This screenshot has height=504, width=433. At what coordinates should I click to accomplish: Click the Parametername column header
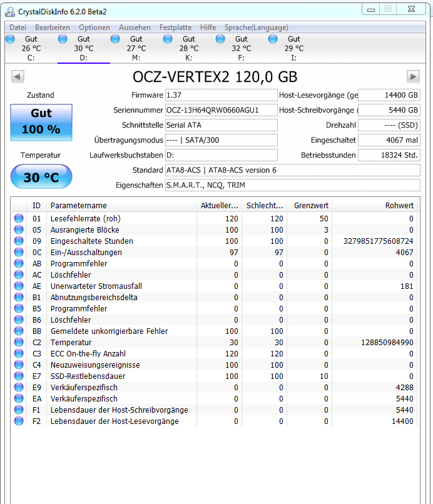[121, 205]
